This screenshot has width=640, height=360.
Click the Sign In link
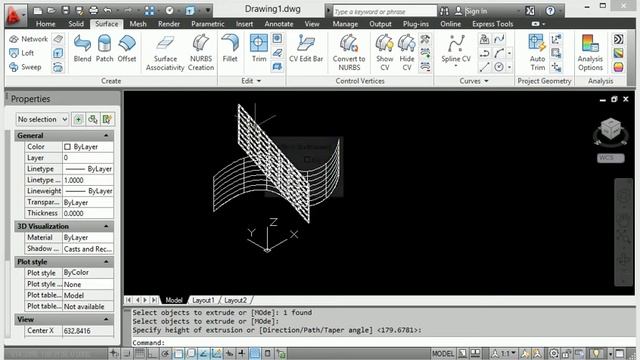click(476, 11)
